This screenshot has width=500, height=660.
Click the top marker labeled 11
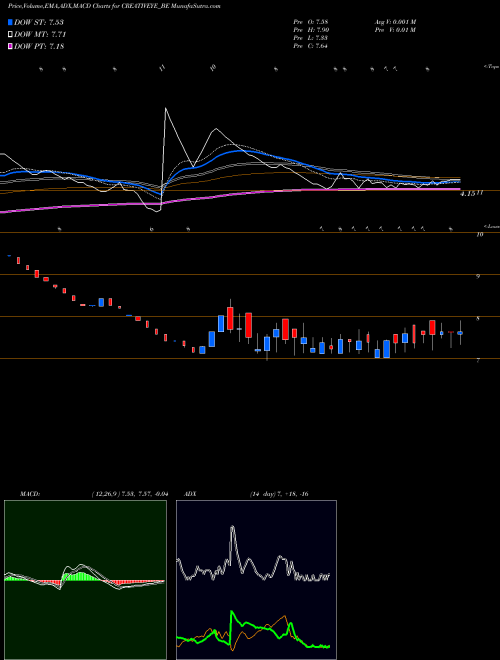coord(163,68)
